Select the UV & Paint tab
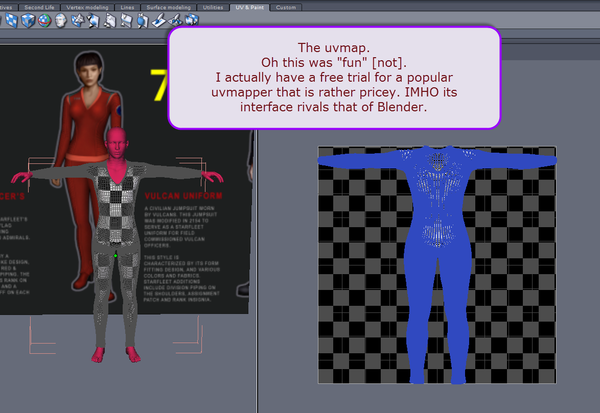 click(x=249, y=7)
